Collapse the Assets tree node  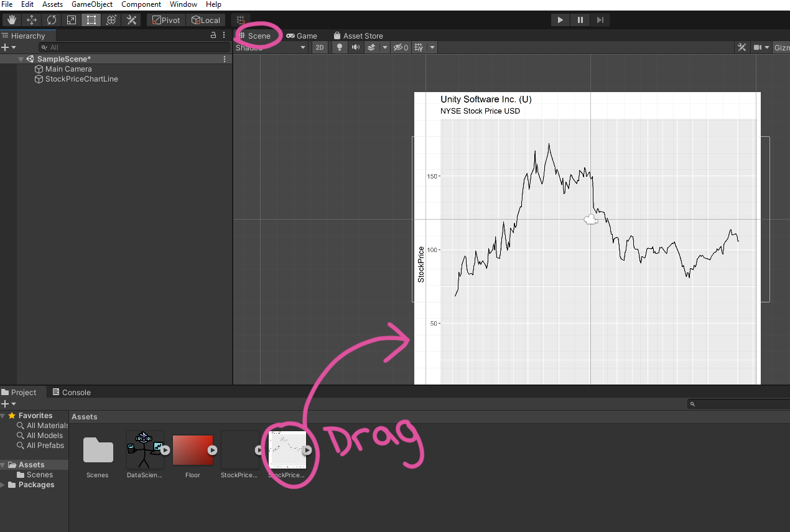3,465
